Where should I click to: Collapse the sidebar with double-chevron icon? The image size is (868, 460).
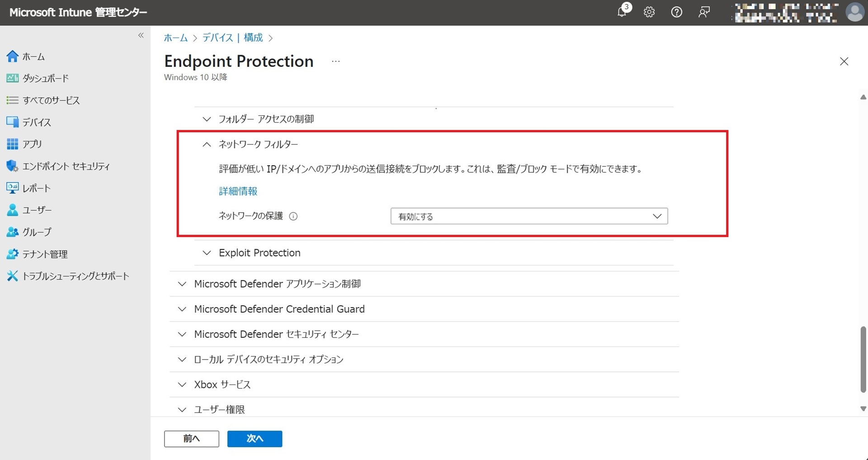[141, 35]
